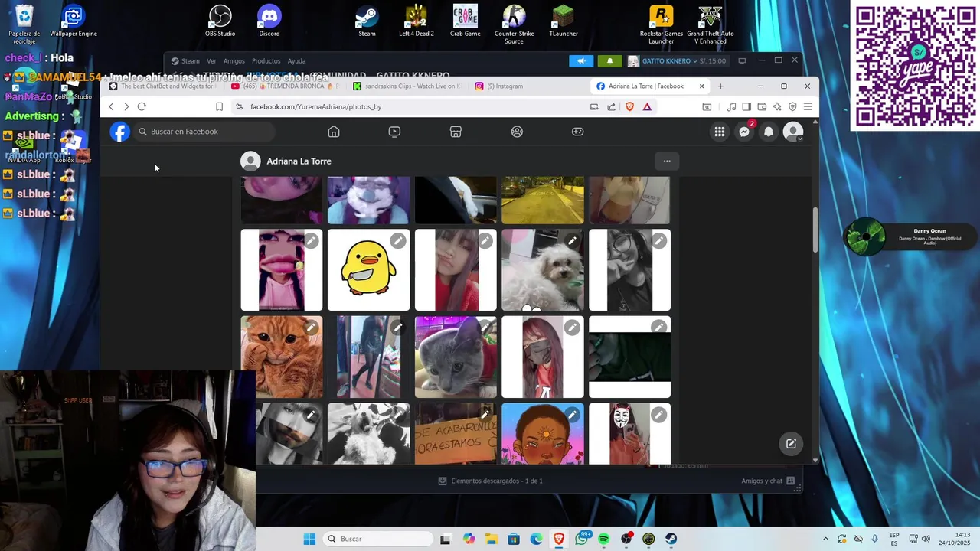The height and width of the screenshot is (551, 980).
Task: Open Spotify from the taskbar
Action: tap(604, 539)
